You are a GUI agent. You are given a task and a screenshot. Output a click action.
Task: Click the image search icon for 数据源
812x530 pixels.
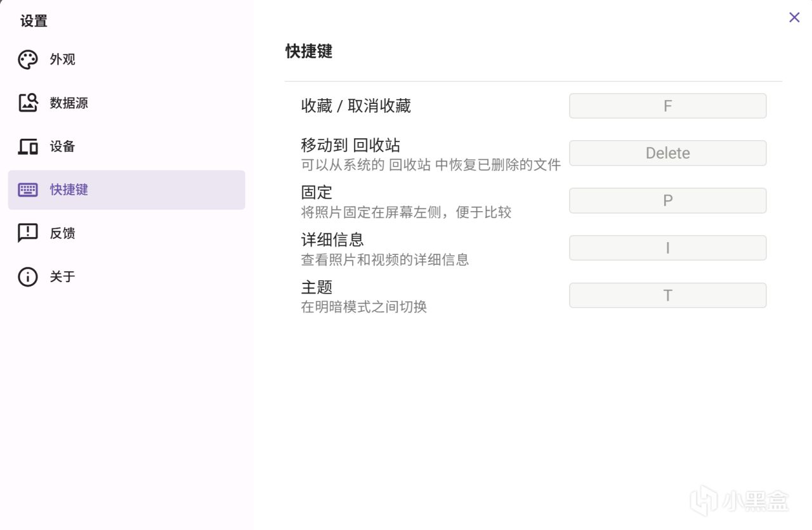pos(28,103)
